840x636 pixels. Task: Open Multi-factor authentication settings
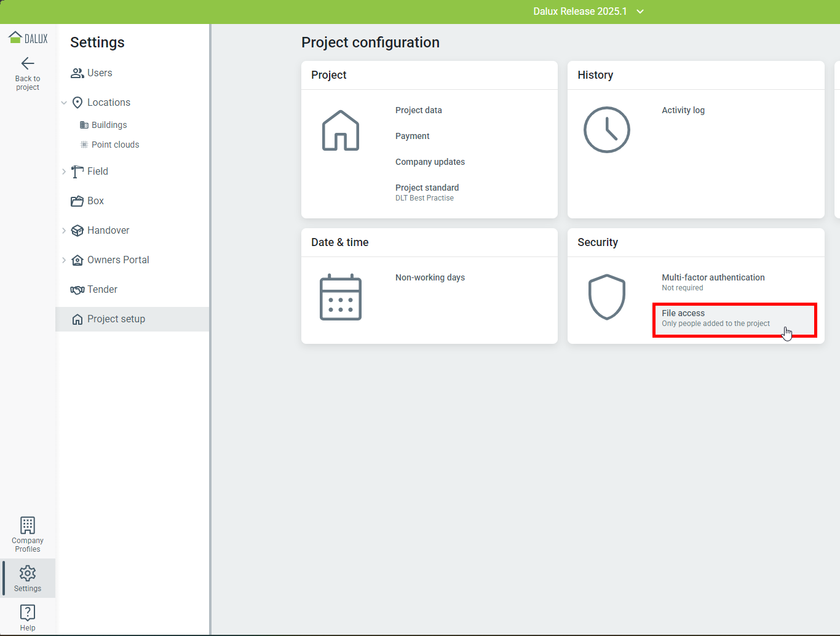click(x=713, y=278)
